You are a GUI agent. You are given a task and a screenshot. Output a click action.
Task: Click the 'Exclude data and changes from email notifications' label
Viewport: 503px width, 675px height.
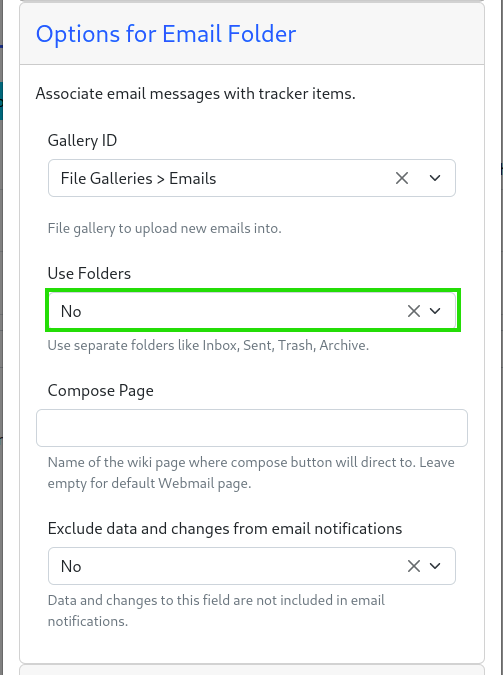[225, 529]
